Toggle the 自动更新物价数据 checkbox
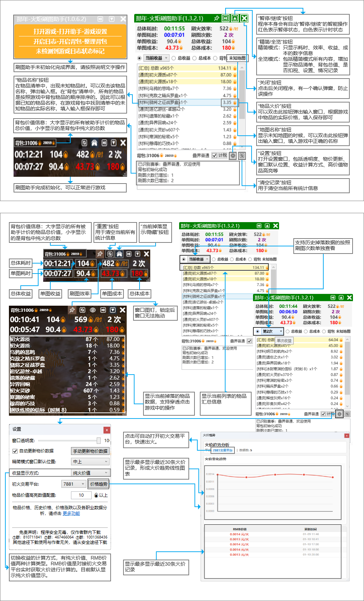The height and width of the screenshot is (601, 364). 15,451
